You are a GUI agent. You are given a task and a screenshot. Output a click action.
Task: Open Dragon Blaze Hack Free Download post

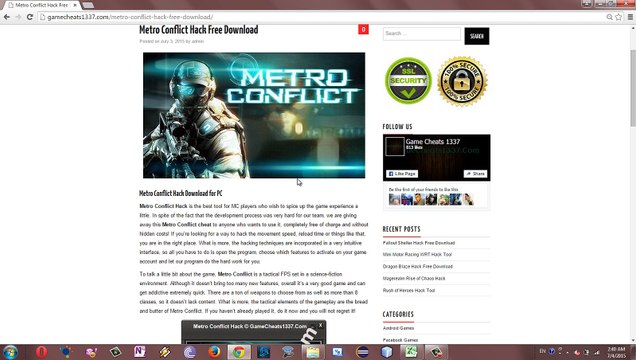point(418,266)
